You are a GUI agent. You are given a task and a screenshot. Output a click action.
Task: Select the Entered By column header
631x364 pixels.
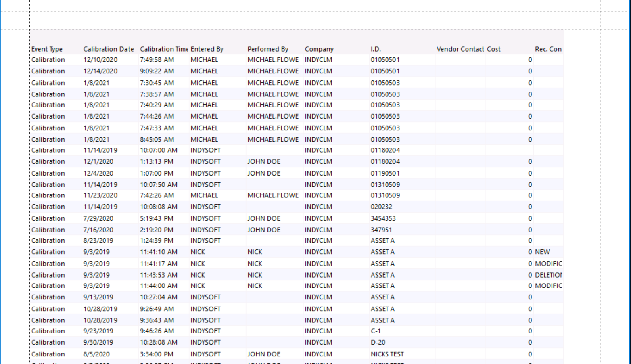pos(207,49)
